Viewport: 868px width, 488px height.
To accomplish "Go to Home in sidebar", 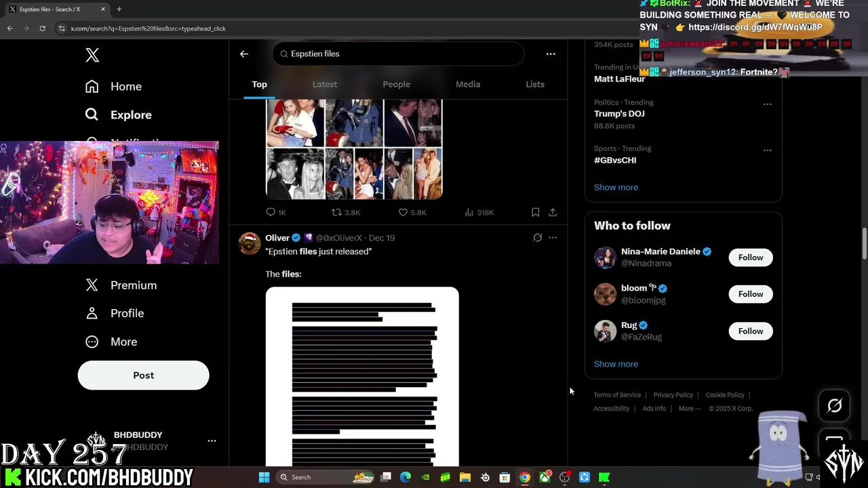I will [x=113, y=87].
